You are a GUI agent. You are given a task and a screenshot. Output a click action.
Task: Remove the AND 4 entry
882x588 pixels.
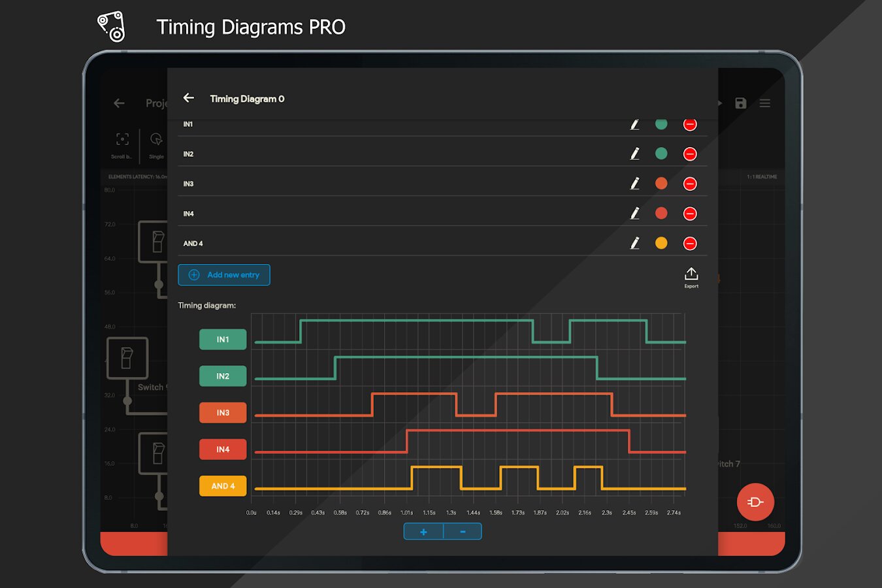pyautogui.click(x=690, y=244)
